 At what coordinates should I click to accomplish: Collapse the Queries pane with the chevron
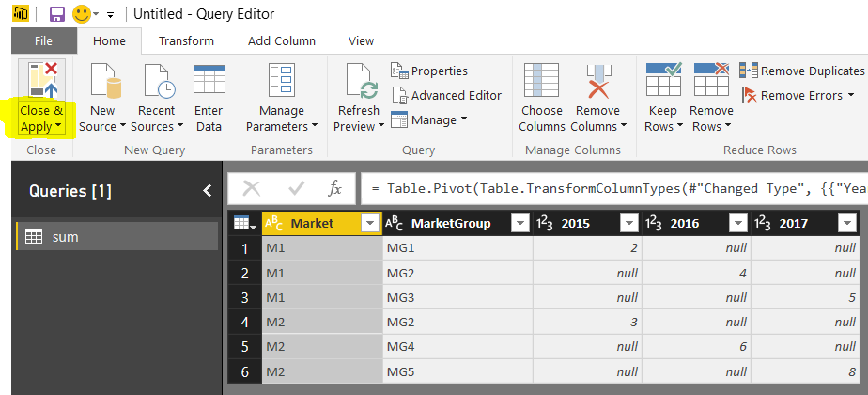point(207,191)
